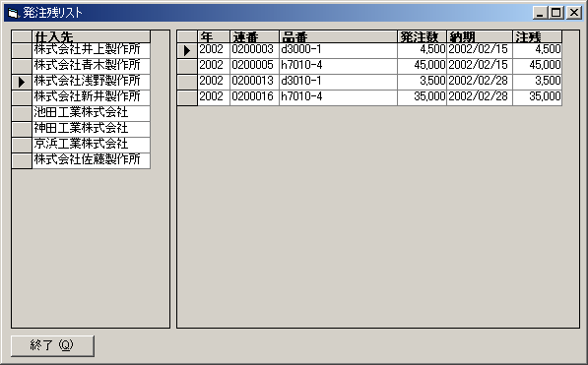
Task: Select supplier 京浜工業株式会社
Action: pos(92,145)
